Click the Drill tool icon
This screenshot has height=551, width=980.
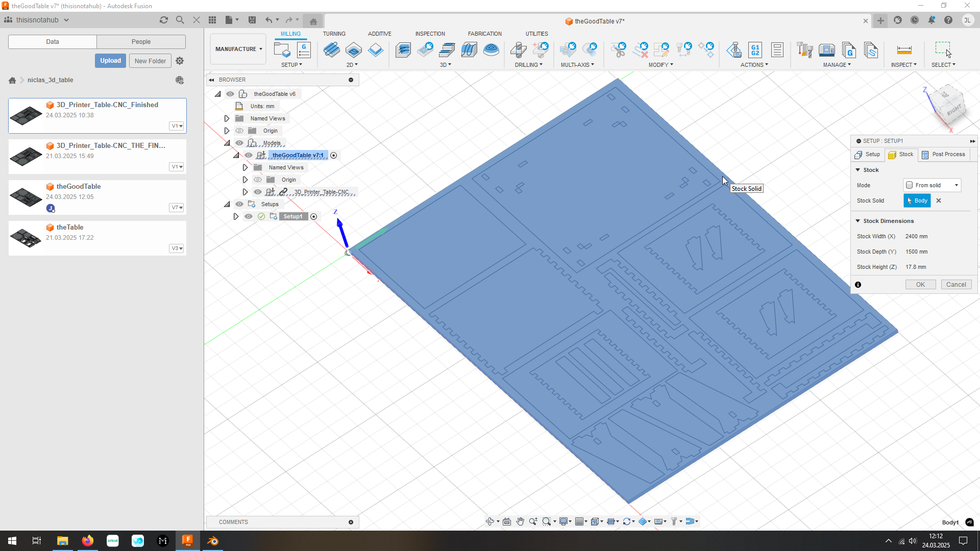519,50
